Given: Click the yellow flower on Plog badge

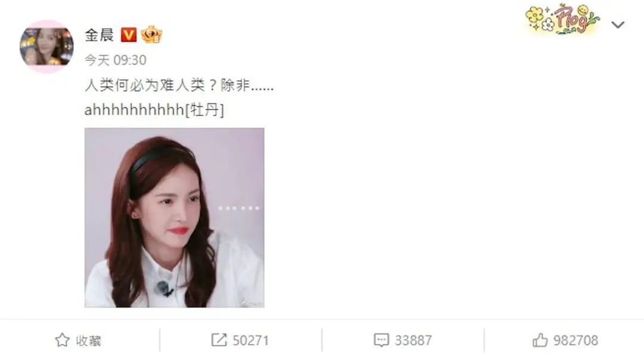Looking at the screenshot, I should click(534, 16).
